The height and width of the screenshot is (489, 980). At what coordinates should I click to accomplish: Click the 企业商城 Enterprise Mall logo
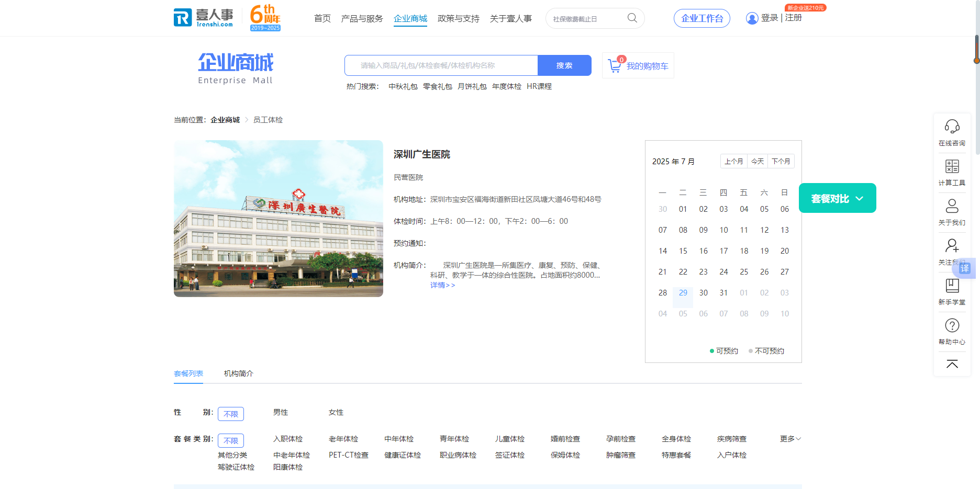(236, 69)
